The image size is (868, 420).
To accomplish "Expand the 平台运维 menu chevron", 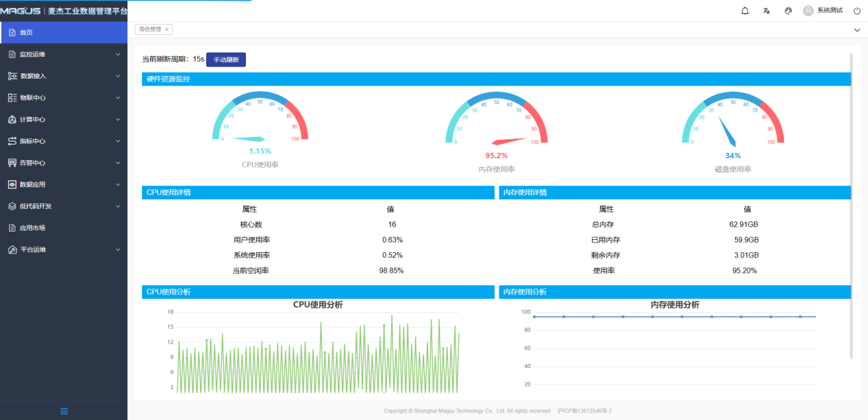I will pyautogui.click(x=118, y=250).
